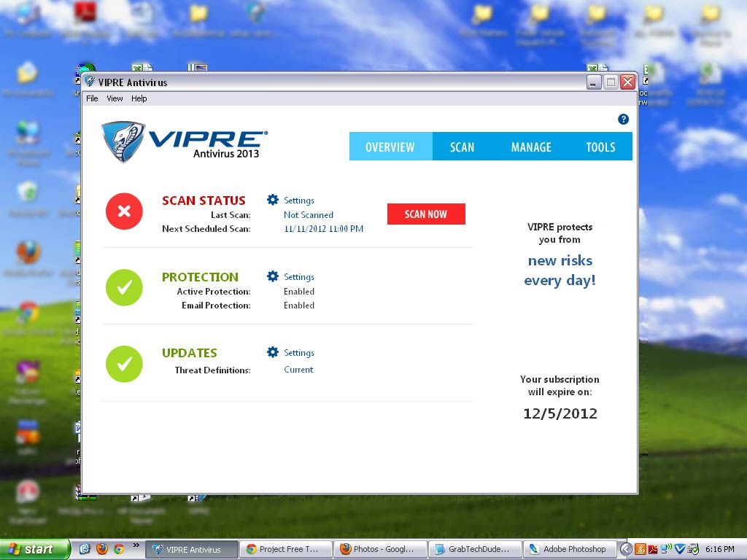
Task: Click the 'PROTECTION' heading
Action: 200,276
